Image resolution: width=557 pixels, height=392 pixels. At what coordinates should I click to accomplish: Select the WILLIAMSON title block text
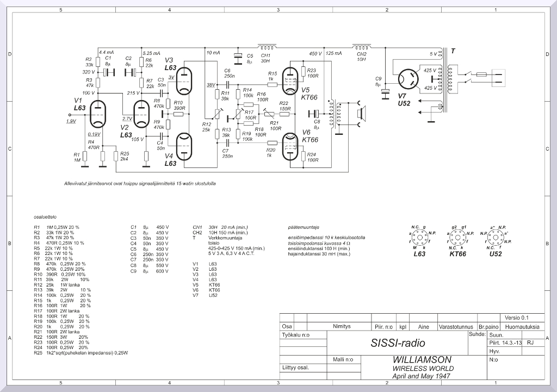[422, 360]
